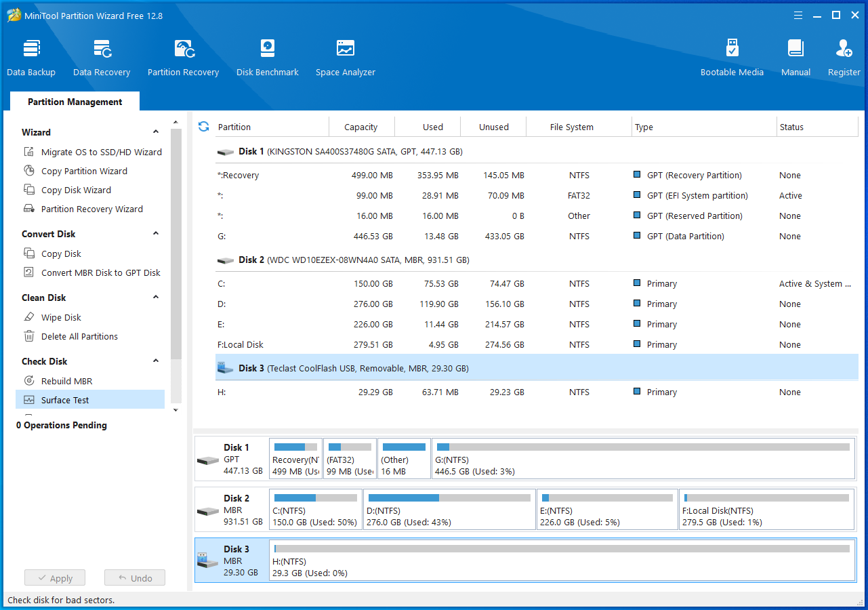868x610 pixels.
Task: Refresh the partition list icon
Action: pos(203,127)
